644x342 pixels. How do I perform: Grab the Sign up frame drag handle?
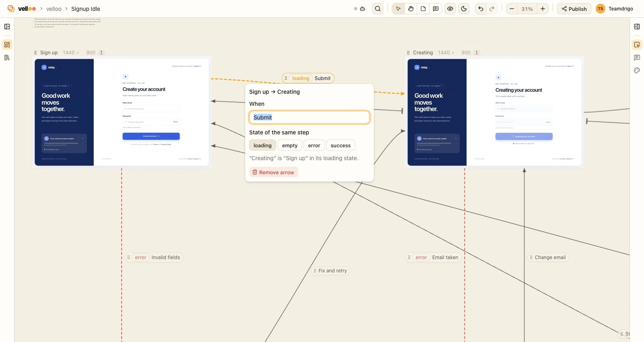[35, 53]
